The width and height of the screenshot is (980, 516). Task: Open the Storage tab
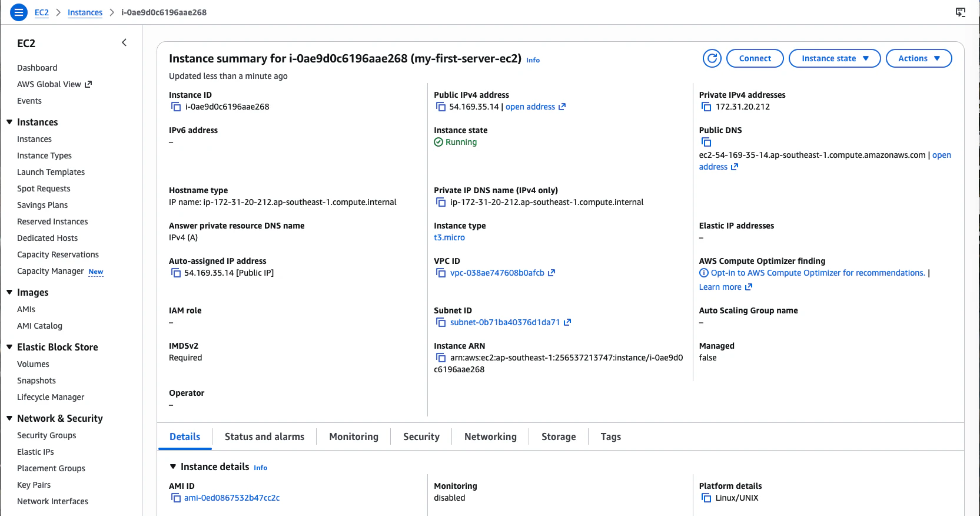coord(559,436)
